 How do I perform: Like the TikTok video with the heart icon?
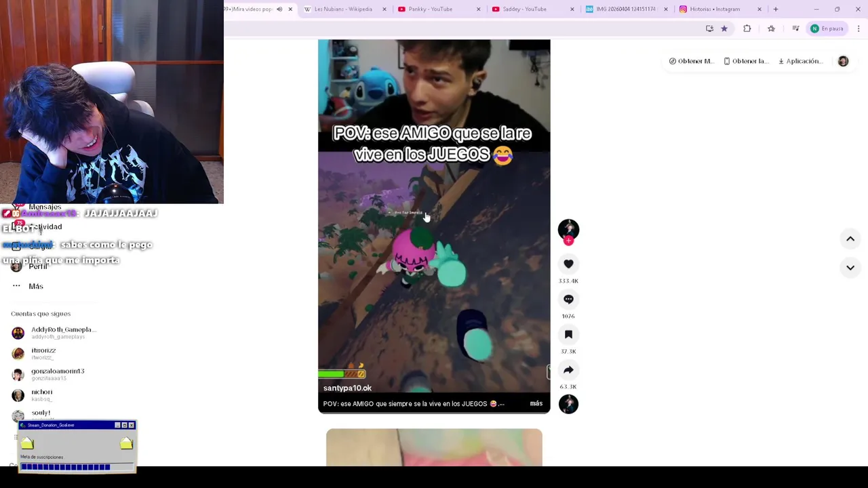568,264
